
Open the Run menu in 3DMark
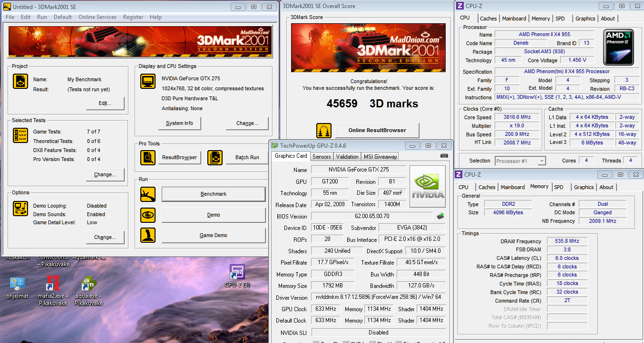point(42,17)
